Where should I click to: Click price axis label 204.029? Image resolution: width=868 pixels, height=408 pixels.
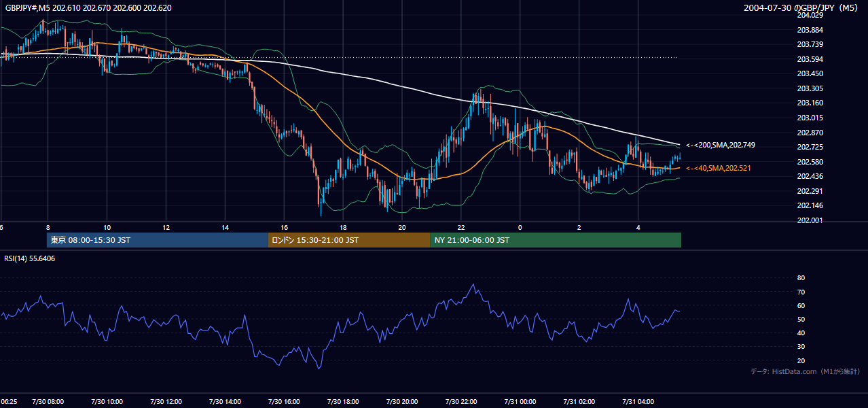coord(810,15)
